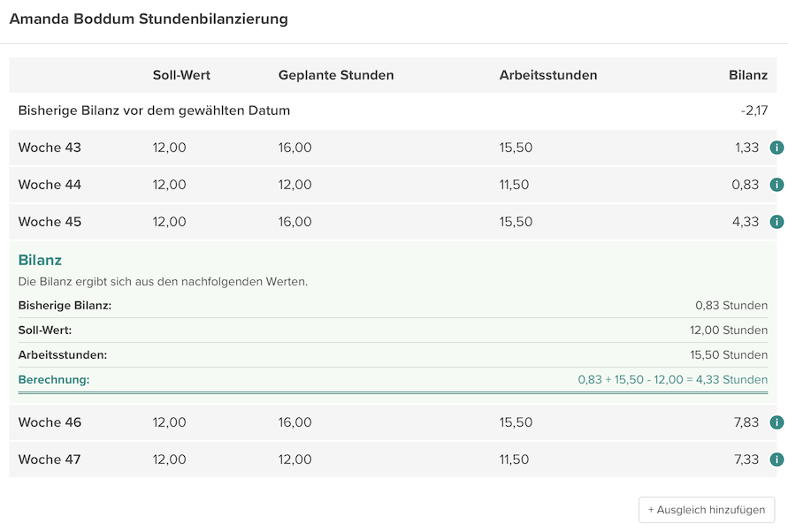
Task: Select the Geplante Stunden entry for Woche 44
Action: [296, 185]
